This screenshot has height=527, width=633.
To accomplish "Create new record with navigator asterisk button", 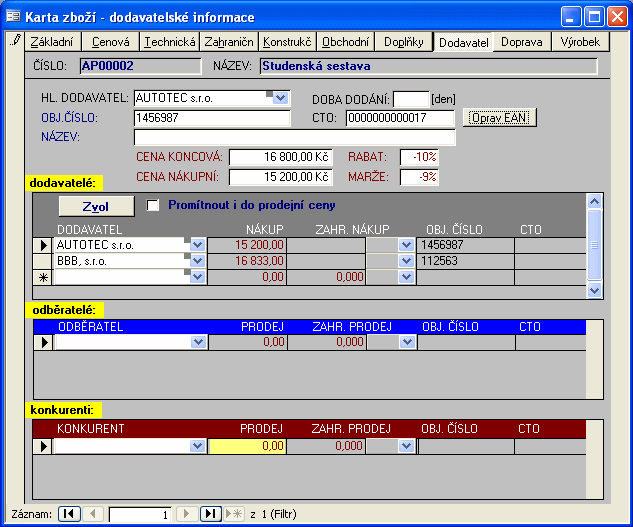I will coord(234,514).
